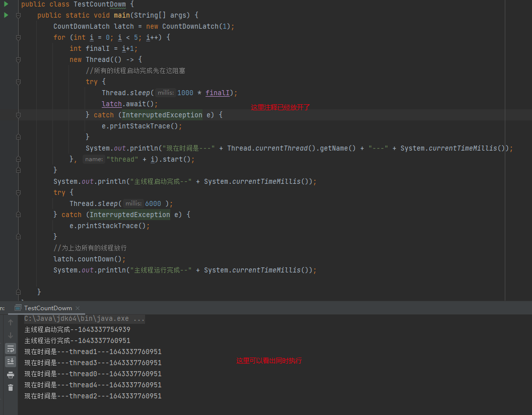The height and width of the screenshot is (415, 532).
Task: Collapse the new Thread lambda fold marker
Action: [18, 59]
